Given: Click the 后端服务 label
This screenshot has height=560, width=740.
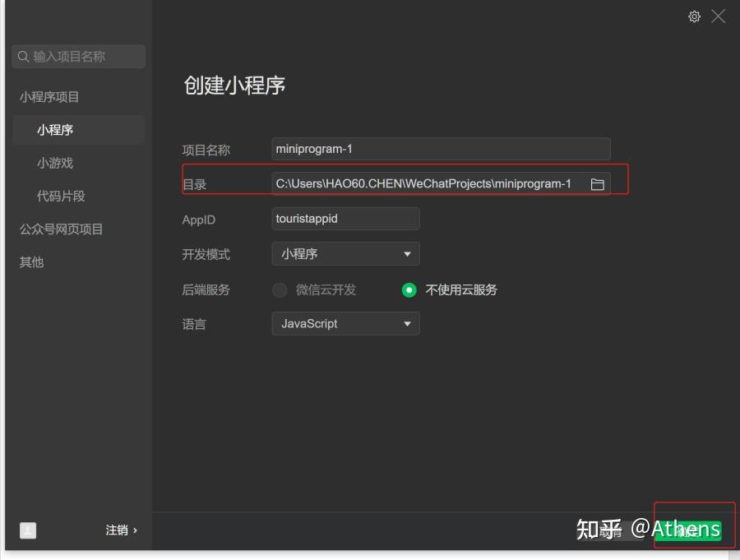Looking at the screenshot, I should (206, 290).
